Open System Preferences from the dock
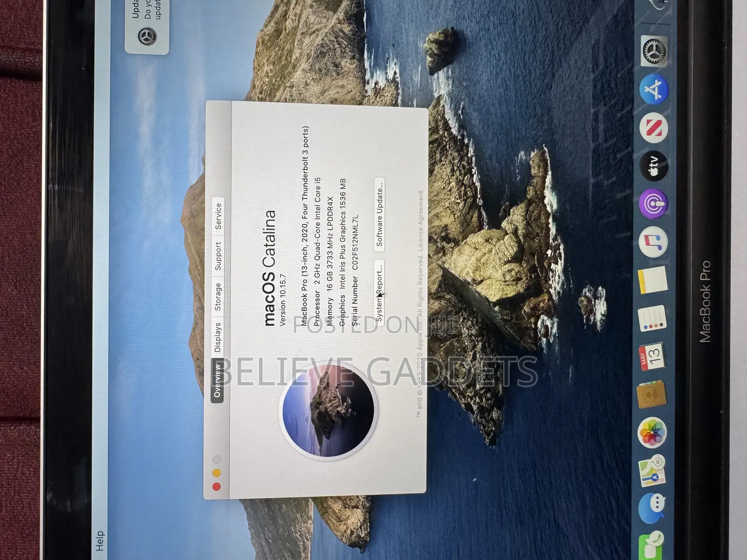Image resolution: width=747 pixels, height=560 pixels. tap(654, 51)
